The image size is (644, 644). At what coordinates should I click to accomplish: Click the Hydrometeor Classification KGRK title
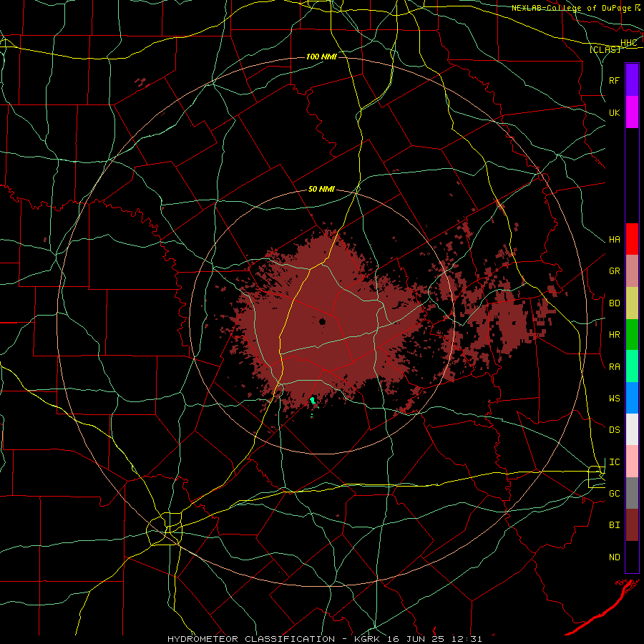(x=324, y=639)
